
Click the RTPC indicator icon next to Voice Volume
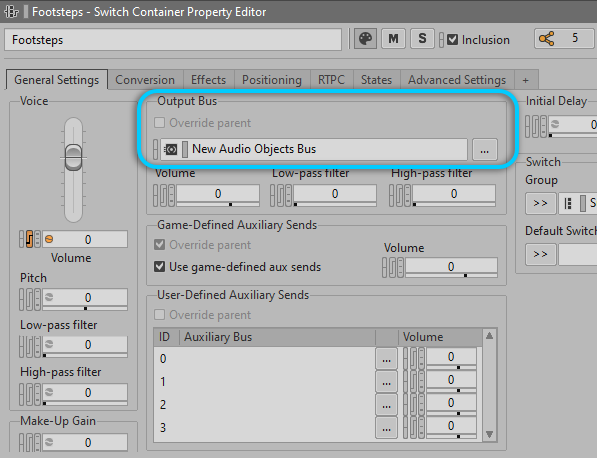point(29,239)
